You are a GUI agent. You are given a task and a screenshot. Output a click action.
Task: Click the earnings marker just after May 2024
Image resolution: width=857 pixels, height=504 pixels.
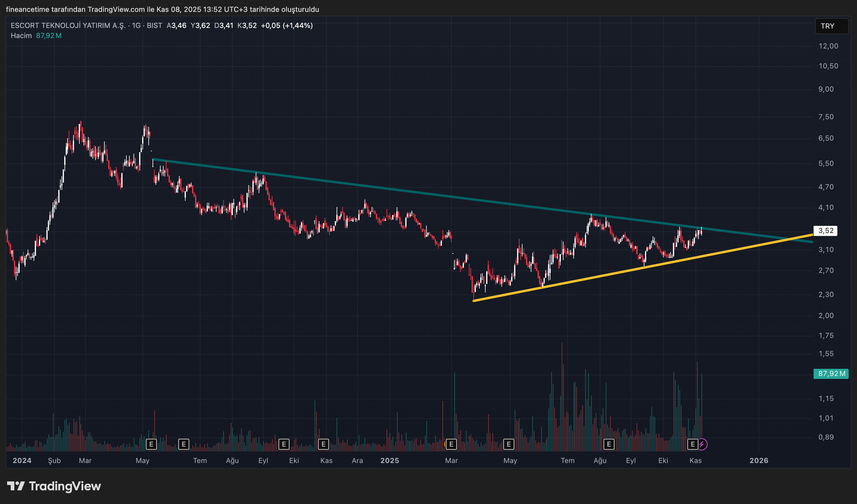point(151,444)
